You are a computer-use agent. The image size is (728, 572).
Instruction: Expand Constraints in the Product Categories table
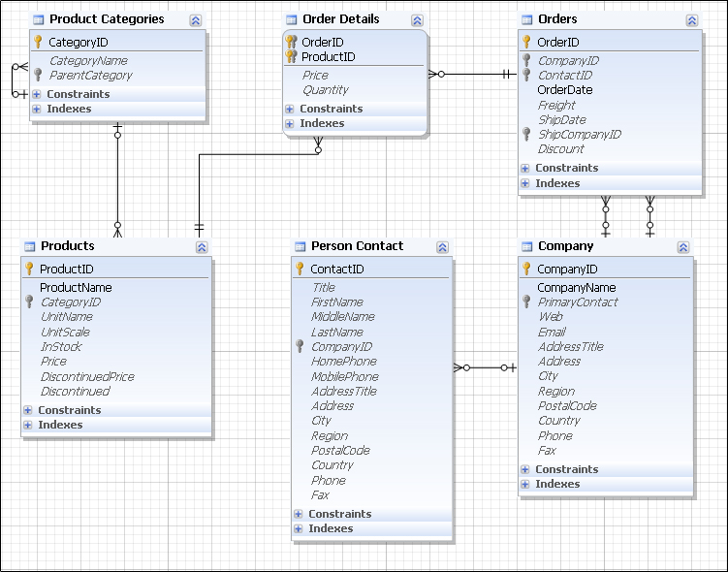tap(37, 95)
